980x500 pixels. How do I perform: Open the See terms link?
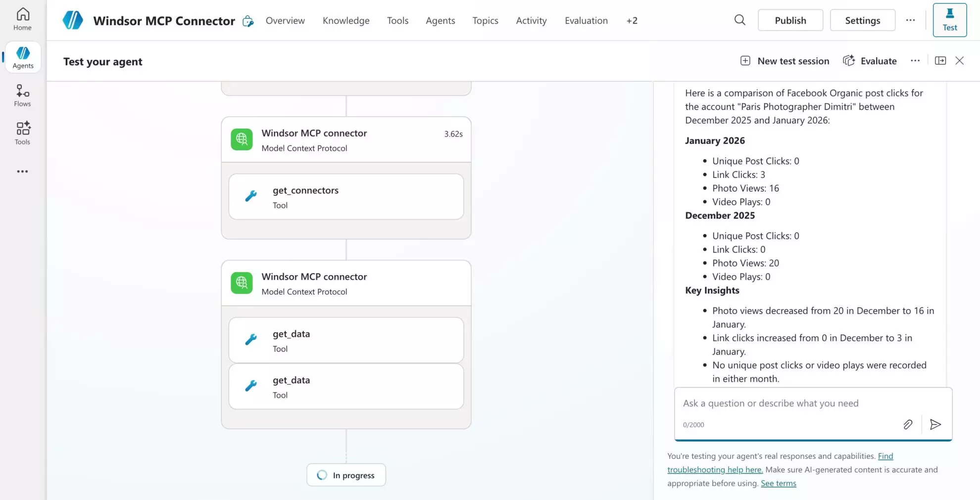778,483
